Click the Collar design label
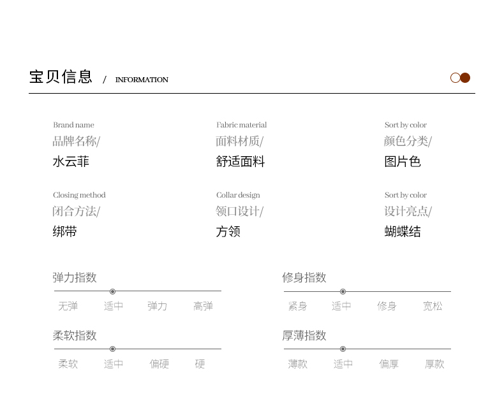 (238, 195)
